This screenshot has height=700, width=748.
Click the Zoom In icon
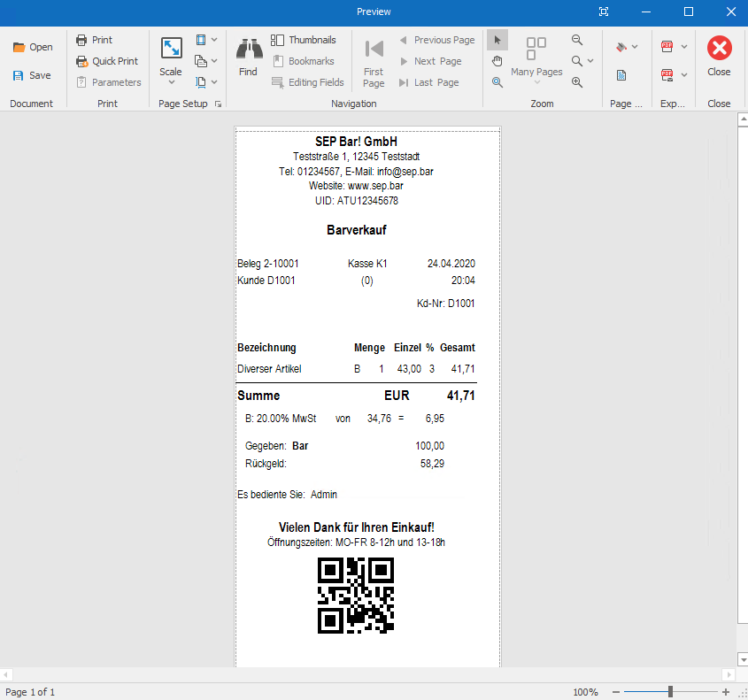click(577, 82)
